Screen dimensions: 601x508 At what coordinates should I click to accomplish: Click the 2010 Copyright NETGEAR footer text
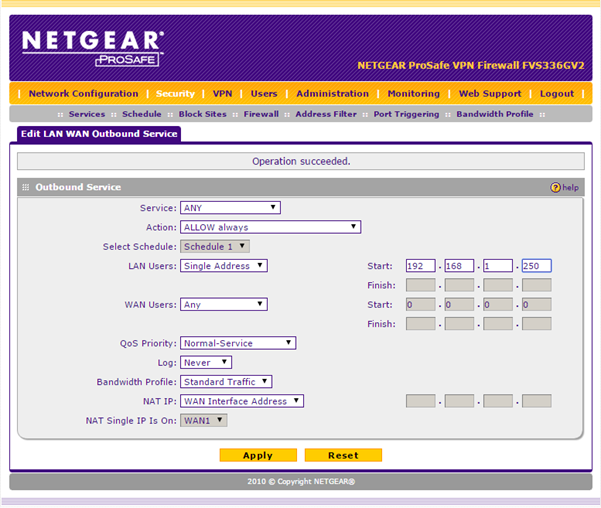click(x=301, y=482)
